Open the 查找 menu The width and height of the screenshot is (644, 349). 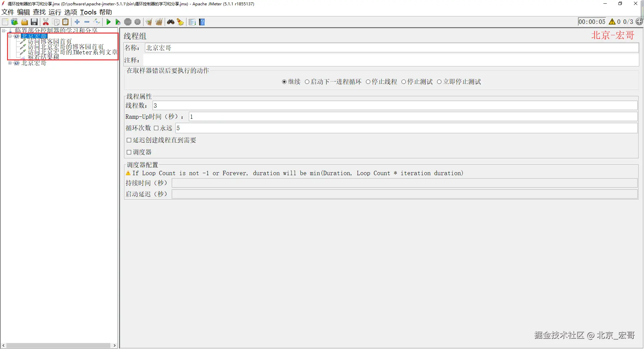[39, 12]
